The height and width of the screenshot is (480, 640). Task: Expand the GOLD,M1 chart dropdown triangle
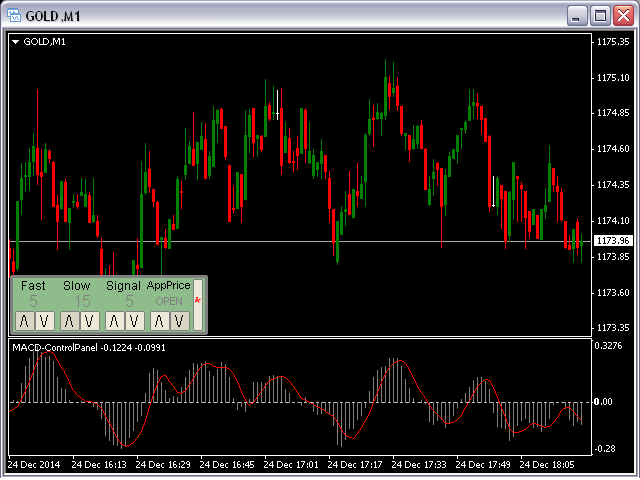[15, 42]
